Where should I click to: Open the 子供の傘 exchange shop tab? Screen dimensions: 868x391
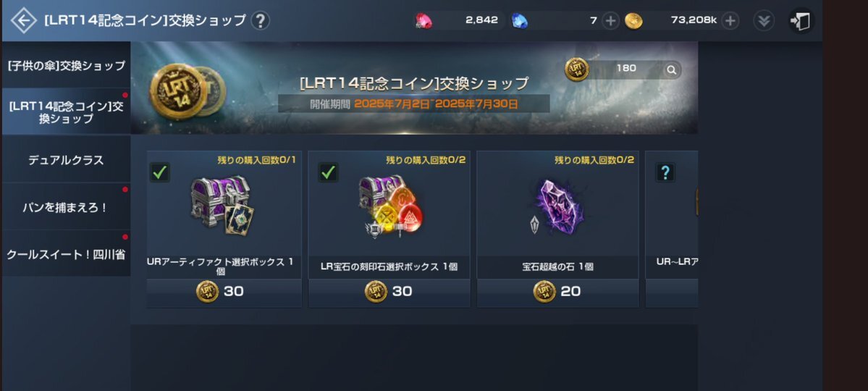(x=67, y=65)
